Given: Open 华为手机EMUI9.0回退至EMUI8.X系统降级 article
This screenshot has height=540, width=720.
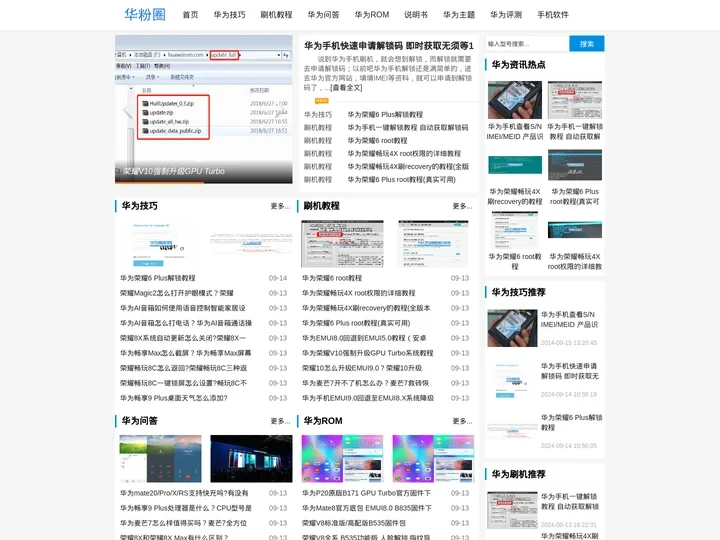Looking at the screenshot, I should (368, 398).
